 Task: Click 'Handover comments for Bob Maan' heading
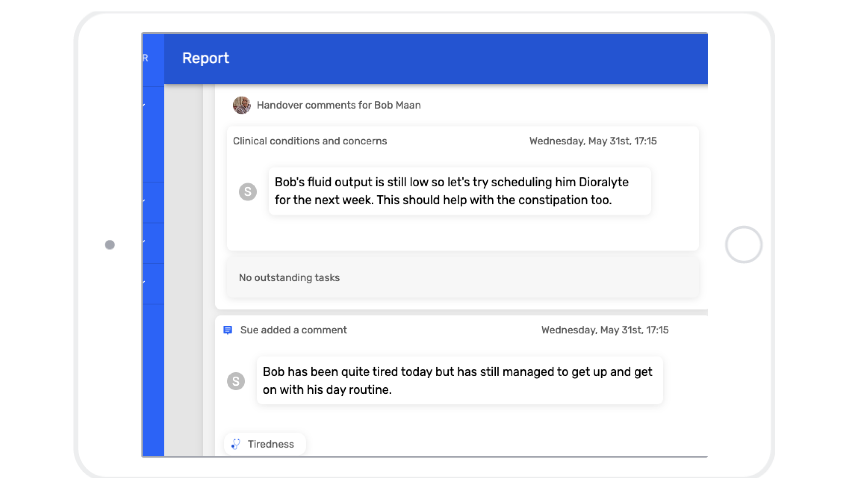click(339, 105)
